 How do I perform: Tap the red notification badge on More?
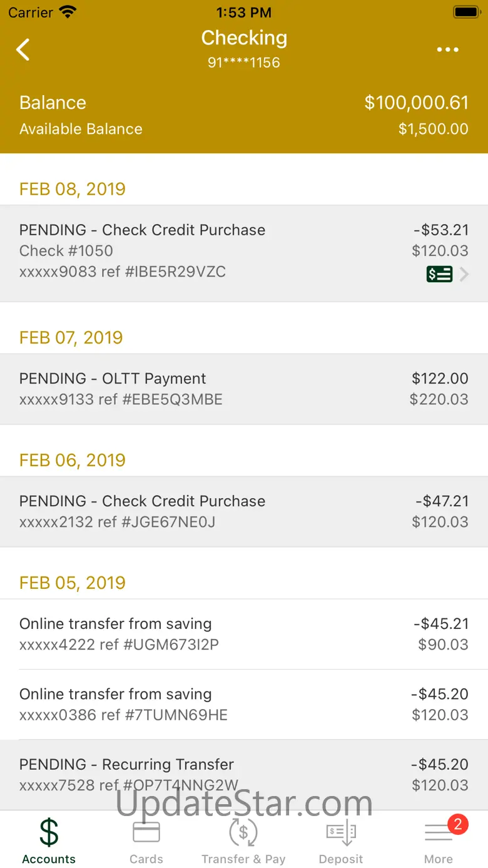[x=457, y=824]
